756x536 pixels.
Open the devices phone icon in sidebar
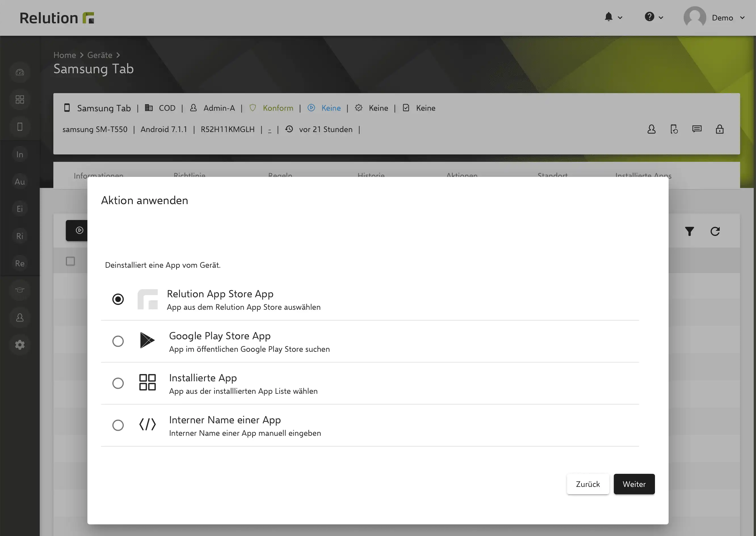point(20,127)
